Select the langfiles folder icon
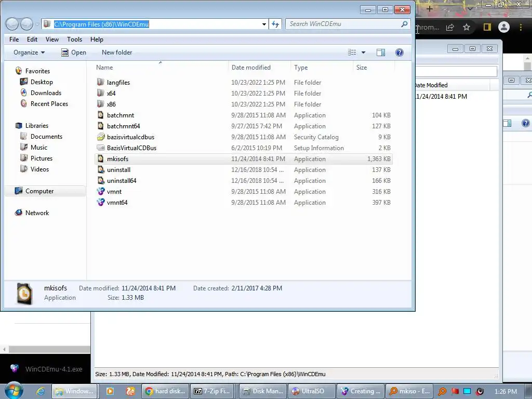This screenshot has width=532, height=399. [x=100, y=82]
